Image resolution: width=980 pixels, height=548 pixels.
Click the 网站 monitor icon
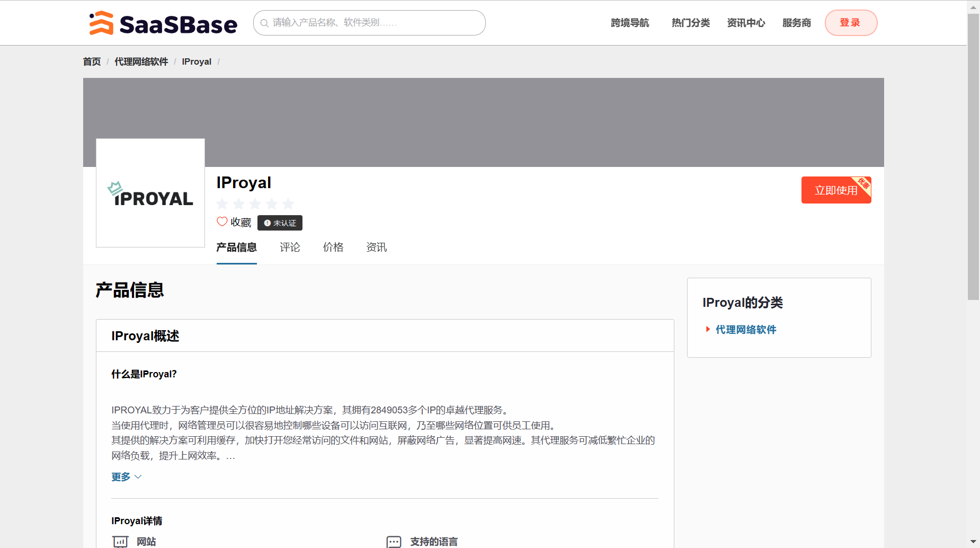click(120, 542)
